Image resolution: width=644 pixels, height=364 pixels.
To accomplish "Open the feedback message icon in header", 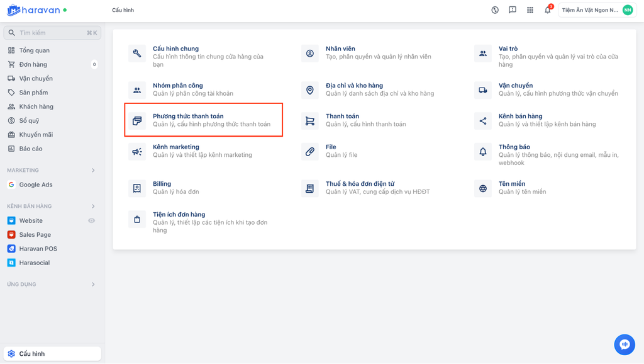I will [513, 10].
